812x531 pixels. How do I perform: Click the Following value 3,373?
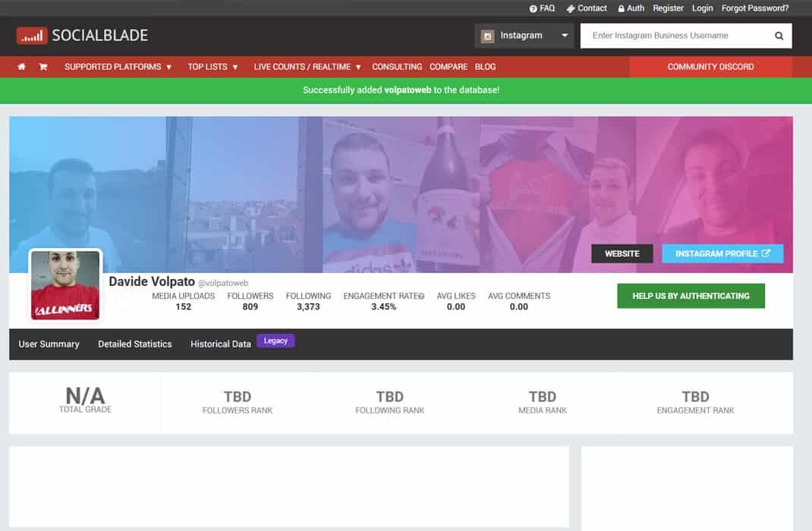308,307
